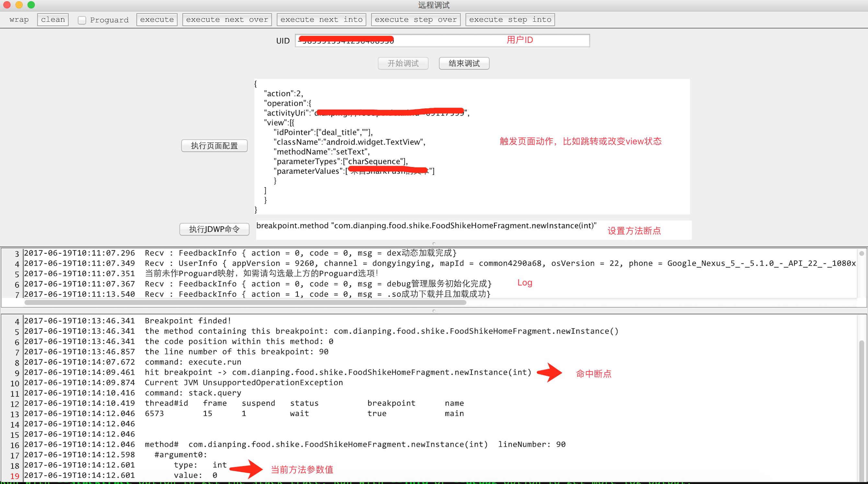Click the execute next into button
The image size is (868, 484).
pyautogui.click(x=321, y=19)
